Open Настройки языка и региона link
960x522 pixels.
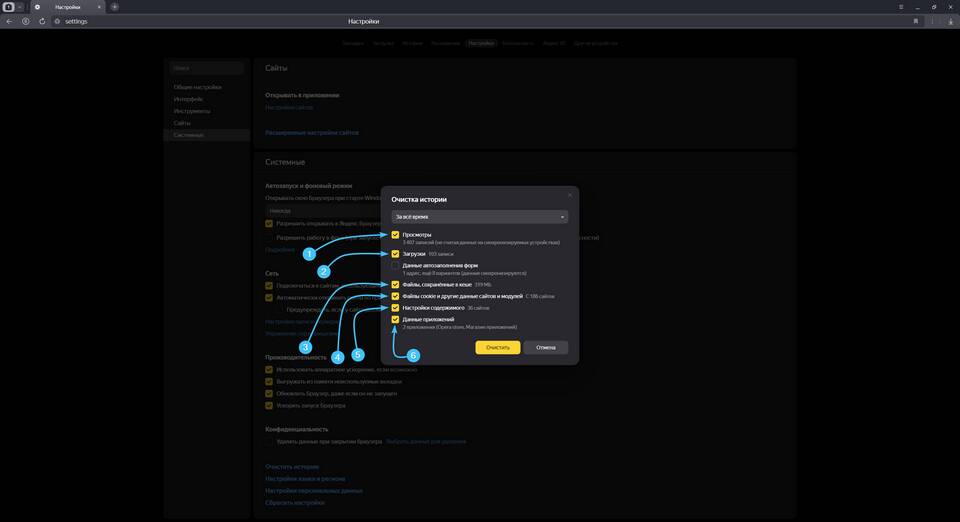pos(305,479)
